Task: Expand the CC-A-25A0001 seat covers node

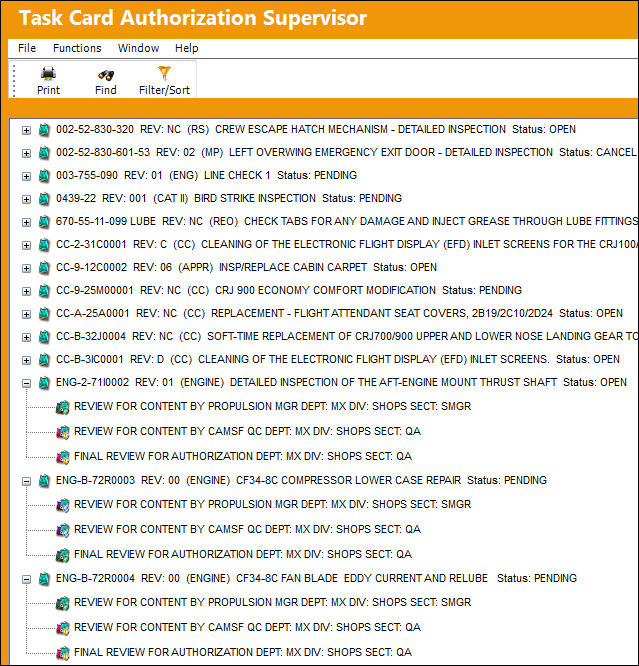Action: pyautogui.click(x=26, y=314)
